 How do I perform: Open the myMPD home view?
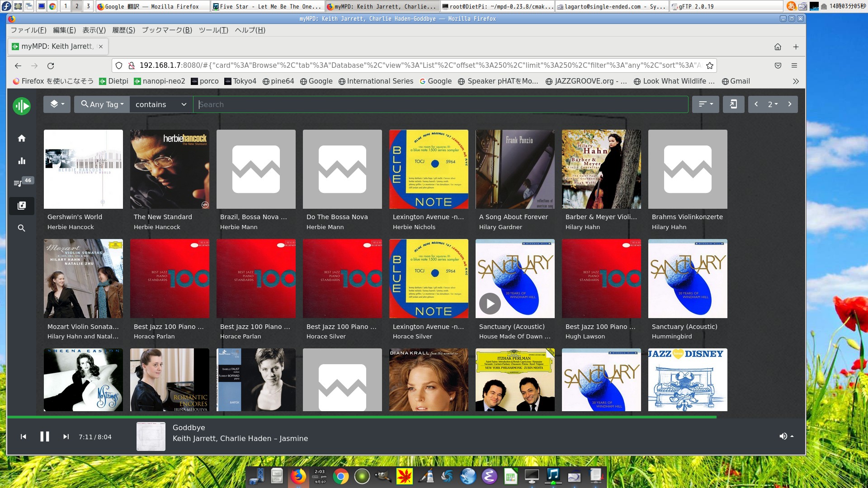pos(21,138)
